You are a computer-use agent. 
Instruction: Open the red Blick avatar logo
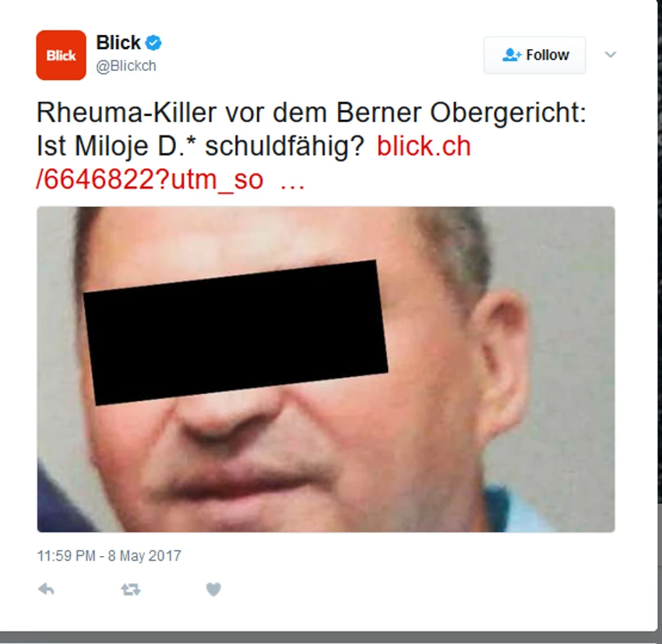pos(62,55)
